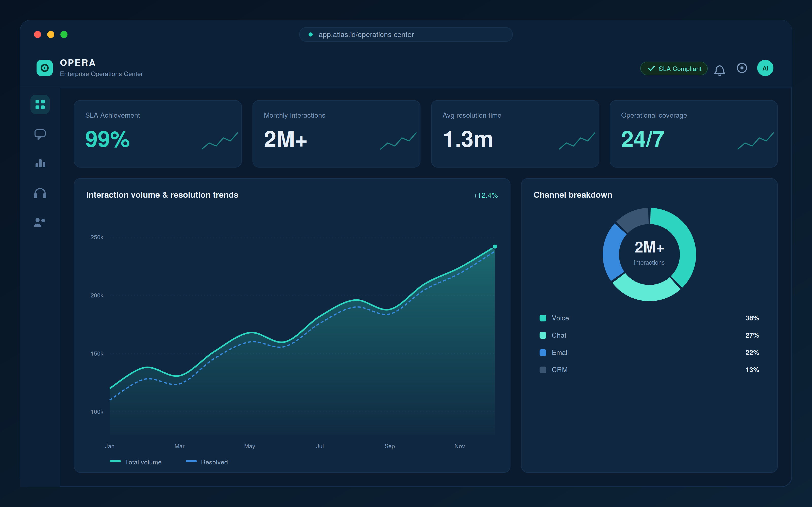Open the SLA Achievement 99% card
Screen dimensions: 812x507
158,134
